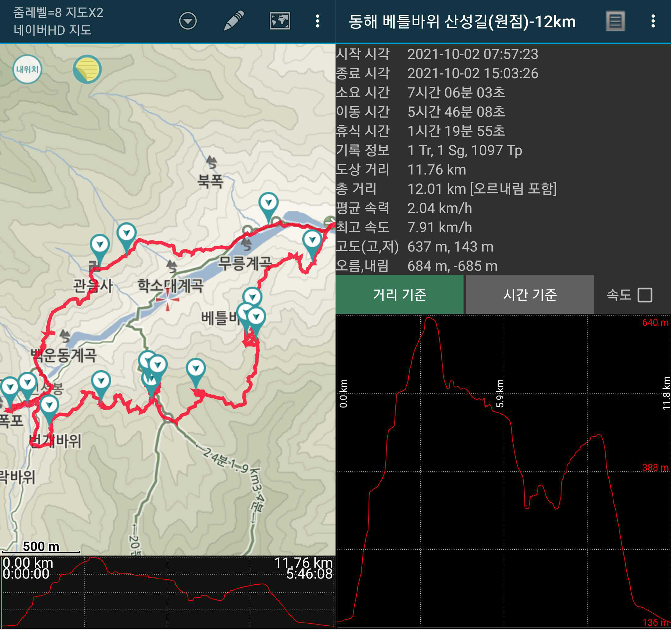
Task: Tap the 최고 속도 value 7.91 km/h
Action: pos(439,227)
